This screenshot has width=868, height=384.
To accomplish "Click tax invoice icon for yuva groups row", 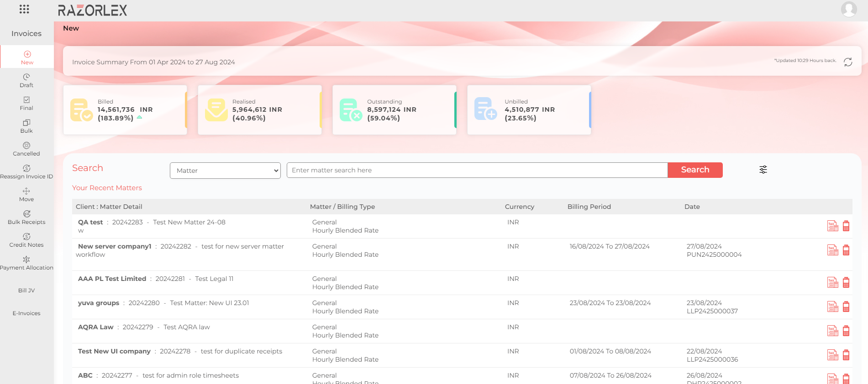I will tap(833, 306).
